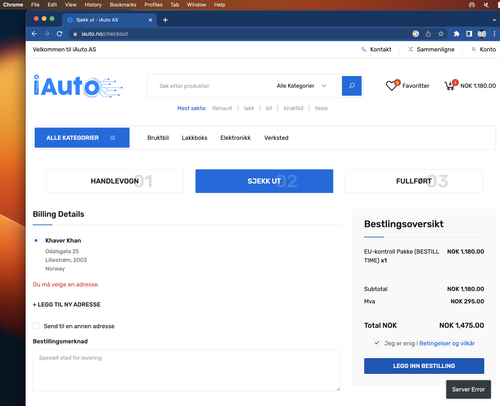The width and height of the screenshot is (500, 406).
Task: Close the Sjekk ut - iAuto AS tab
Action: (x=150, y=20)
